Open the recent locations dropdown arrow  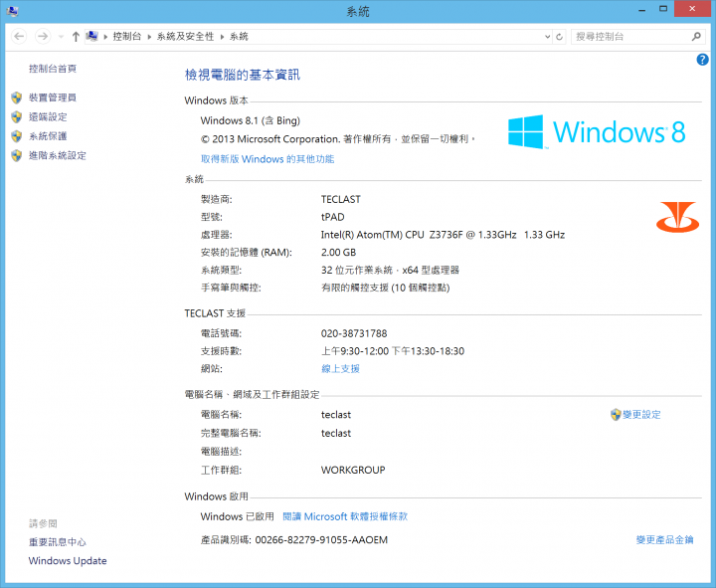click(61, 37)
